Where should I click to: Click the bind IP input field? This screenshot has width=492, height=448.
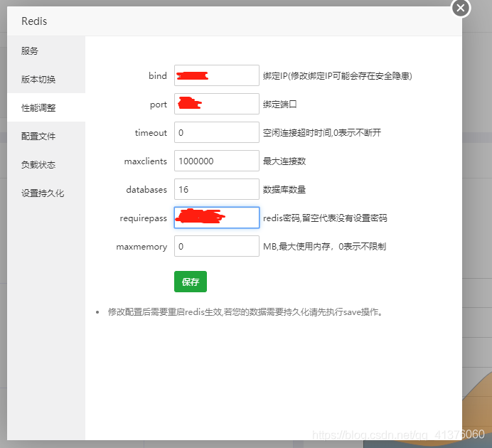point(217,75)
